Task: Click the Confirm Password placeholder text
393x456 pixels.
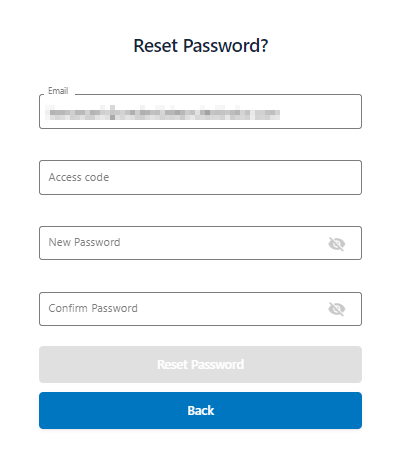Action: point(93,308)
